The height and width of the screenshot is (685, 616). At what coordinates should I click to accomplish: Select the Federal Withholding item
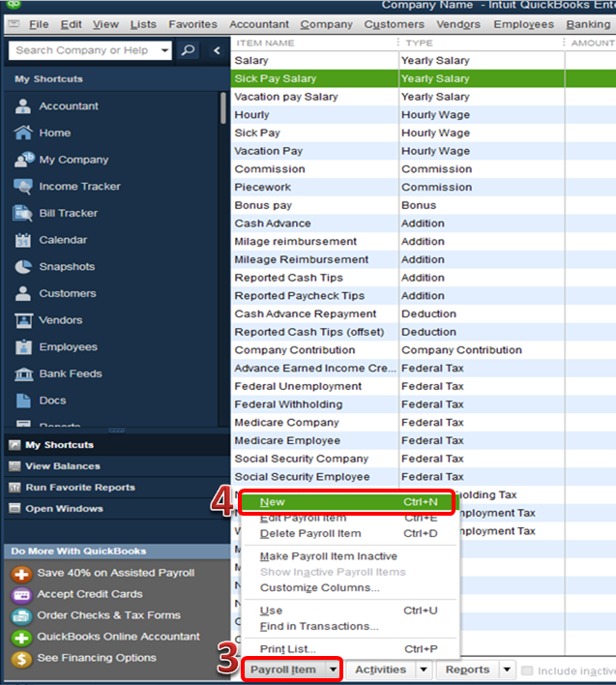(x=288, y=404)
